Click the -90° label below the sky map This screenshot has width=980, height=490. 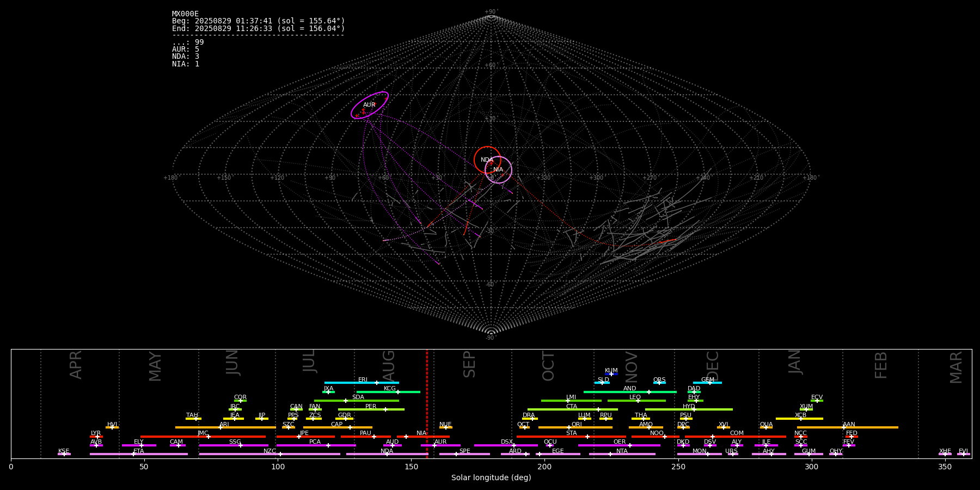491,338
